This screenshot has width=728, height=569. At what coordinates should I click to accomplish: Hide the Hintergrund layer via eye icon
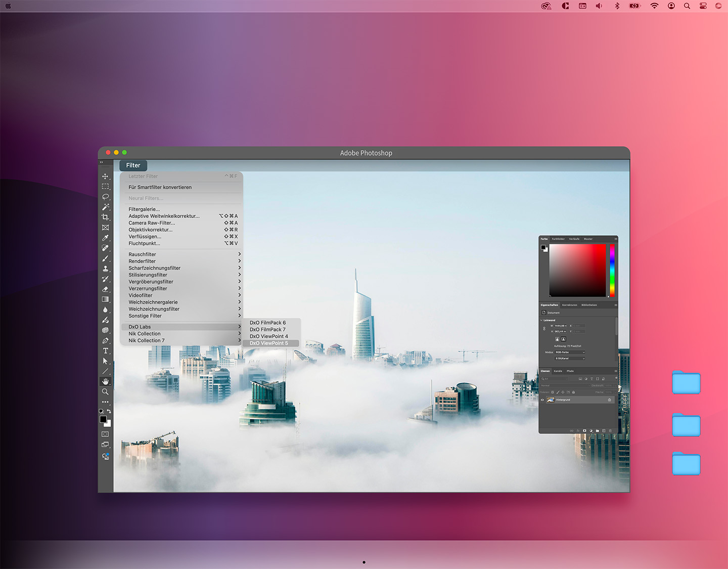542,400
